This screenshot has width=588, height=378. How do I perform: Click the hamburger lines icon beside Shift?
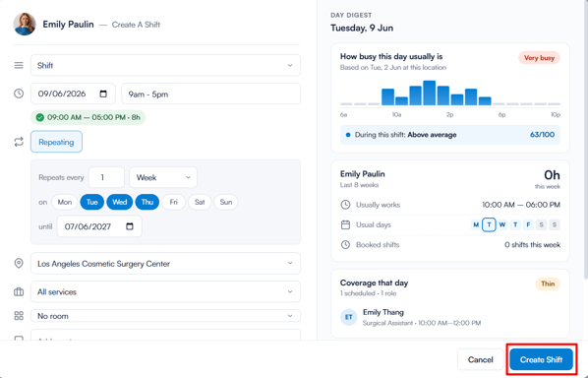click(19, 65)
